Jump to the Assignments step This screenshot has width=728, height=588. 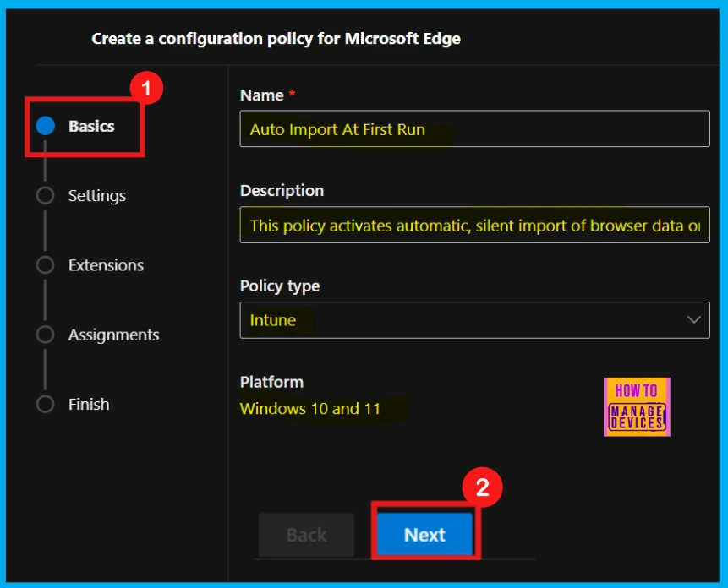point(114,335)
